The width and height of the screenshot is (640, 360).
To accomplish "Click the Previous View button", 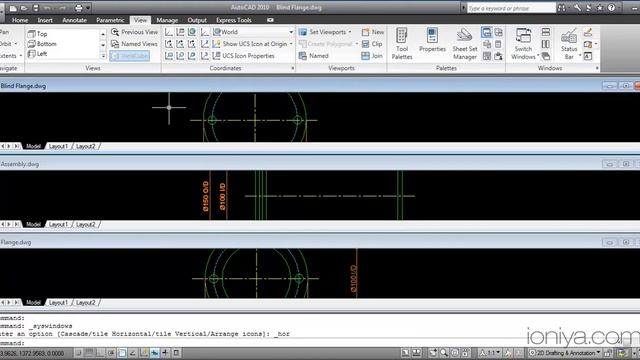I will tap(134, 32).
